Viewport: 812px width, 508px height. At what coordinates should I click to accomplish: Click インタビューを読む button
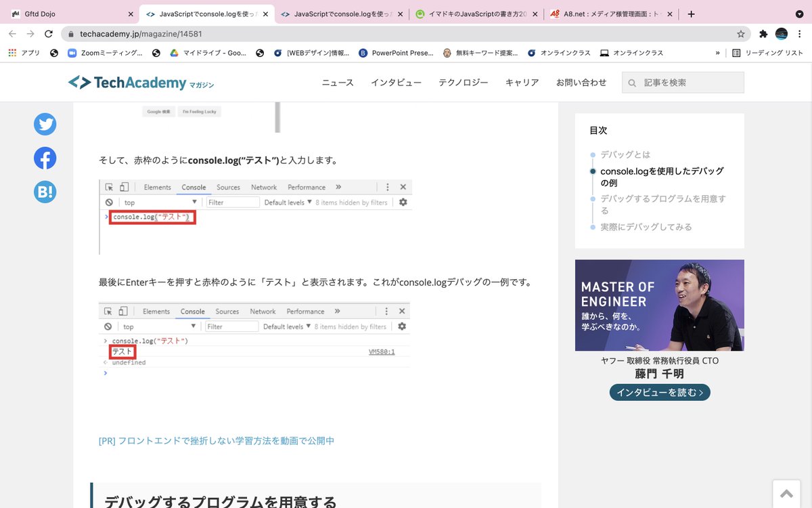(x=660, y=392)
